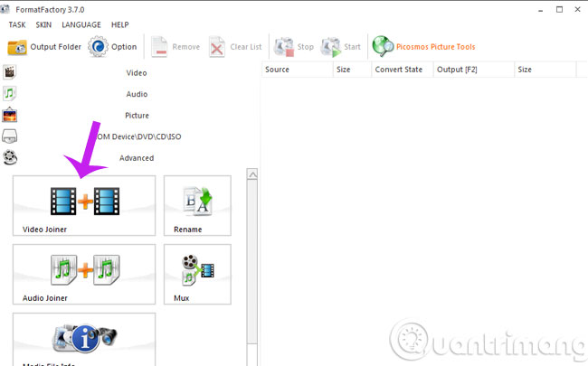The height and width of the screenshot is (366, 588).
Task: Open the Audio Joiner tool
Action: 84,274
